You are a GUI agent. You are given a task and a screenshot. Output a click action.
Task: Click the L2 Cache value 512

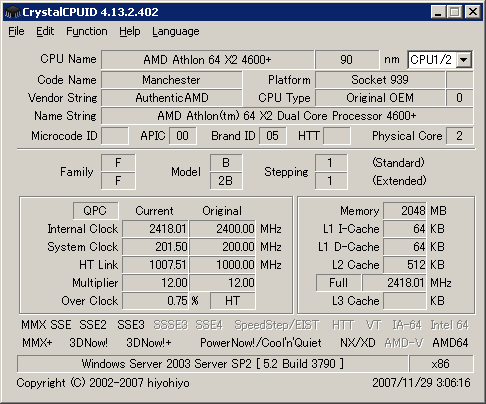405,265
